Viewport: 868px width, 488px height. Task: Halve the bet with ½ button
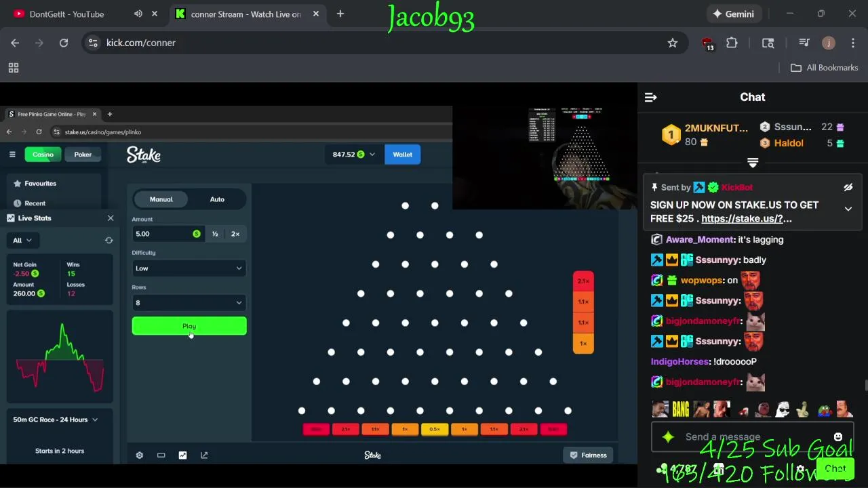point(215,234)
